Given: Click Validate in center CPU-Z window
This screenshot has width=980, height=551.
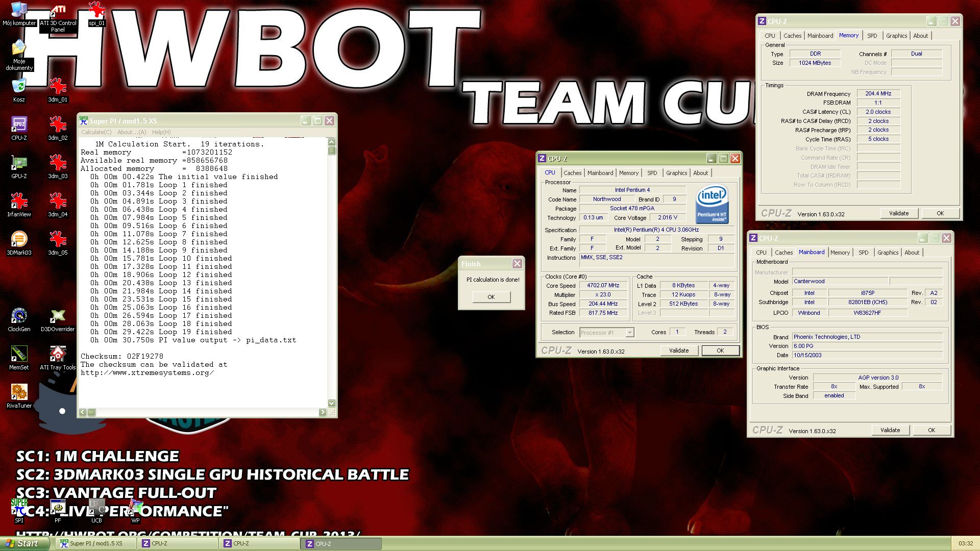Looking at the screenshot, I should coord(679,350).
